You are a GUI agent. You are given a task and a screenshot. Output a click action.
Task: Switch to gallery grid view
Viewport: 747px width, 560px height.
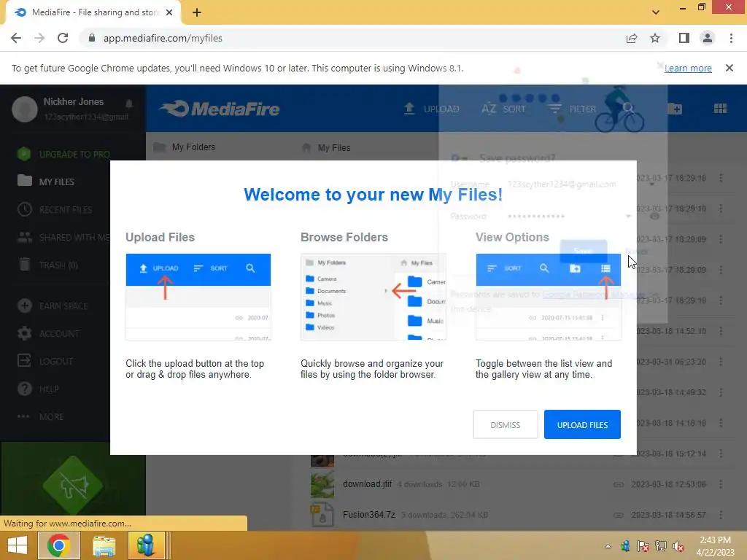720,109
